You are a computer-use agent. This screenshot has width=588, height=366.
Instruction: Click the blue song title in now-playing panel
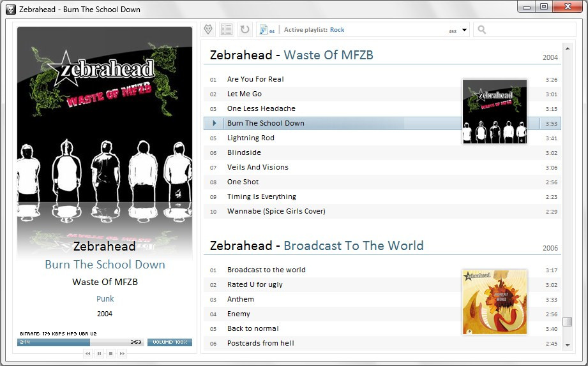pyautogui.click(x=105, y=265)
